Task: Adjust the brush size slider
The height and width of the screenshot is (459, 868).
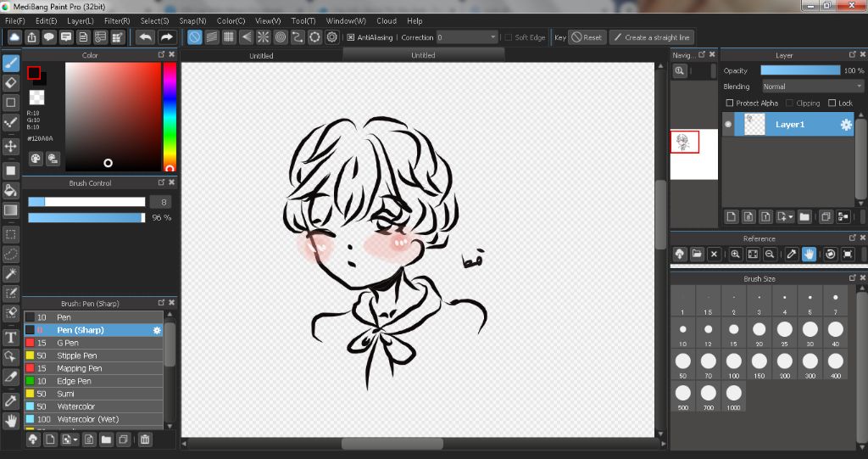Action: pyautogui.click(x=86, y=202)
